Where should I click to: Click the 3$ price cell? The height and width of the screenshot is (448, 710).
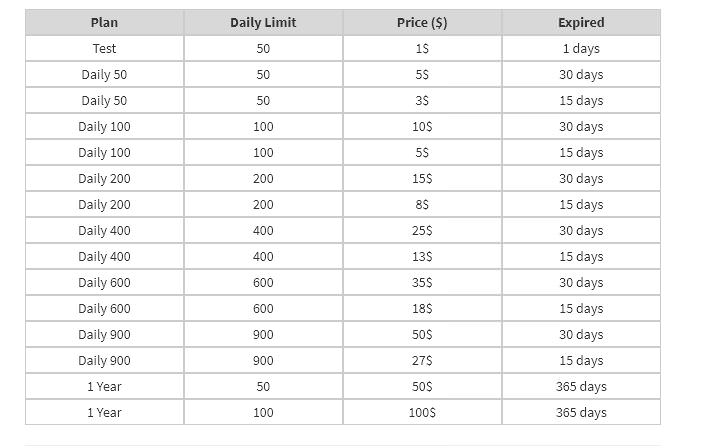(x=422, y=101)
